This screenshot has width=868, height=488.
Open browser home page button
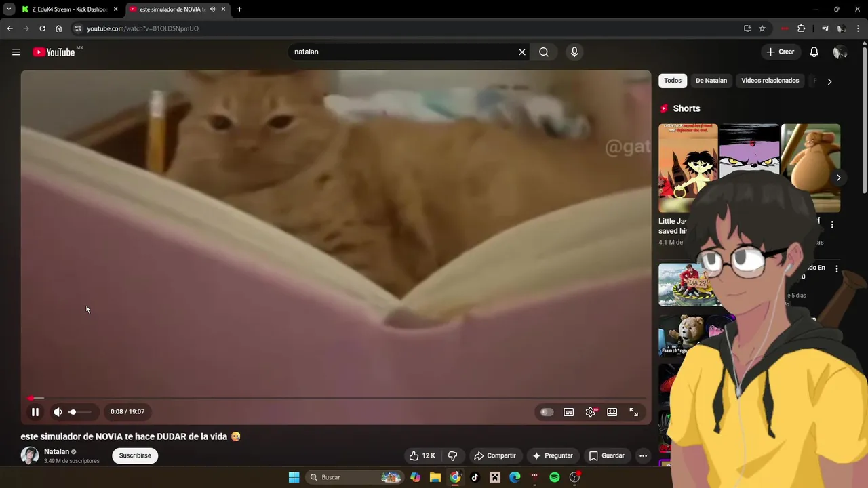click(58, 28)
